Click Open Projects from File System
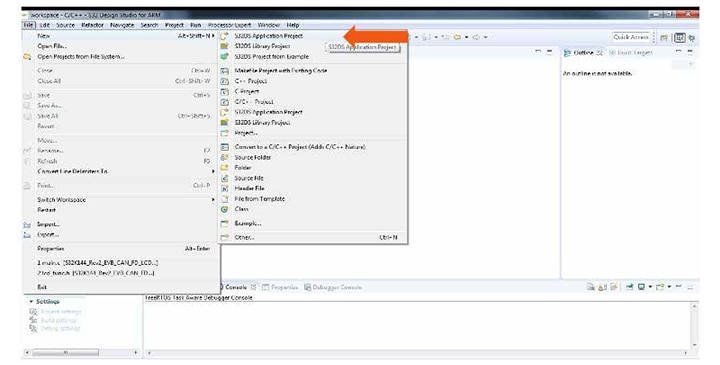 tap(81, 56)
